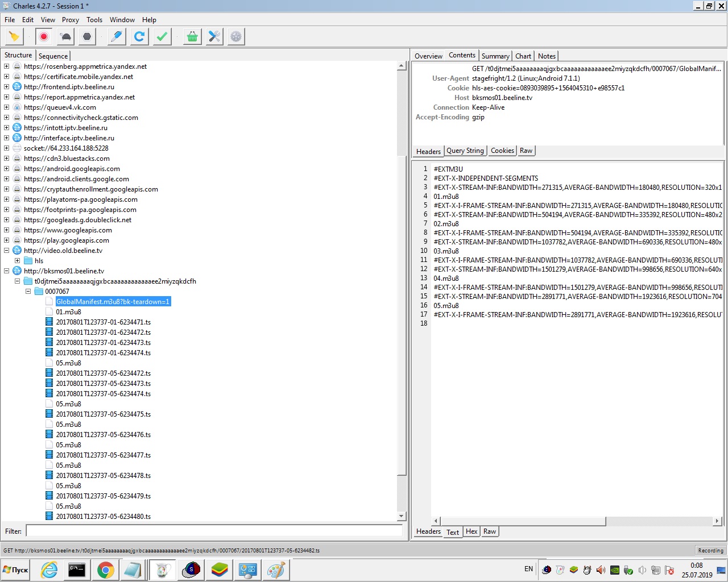This screenshot has width=728, height=582.
Task: Expand the hls folder node
Action: point(17,261)
